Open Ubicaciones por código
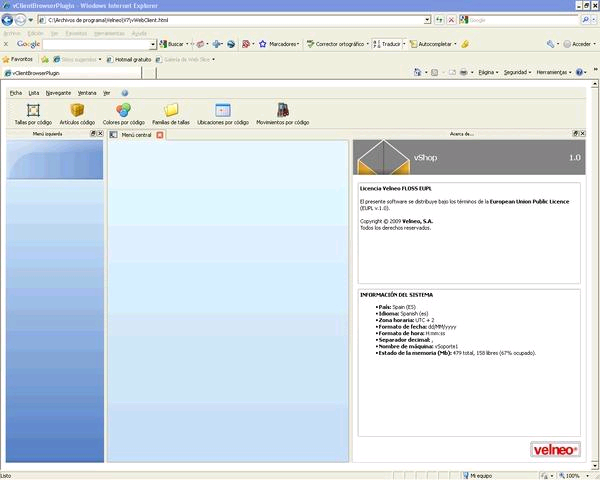This screenshot has height=480, width=600. tap(223, 114)
